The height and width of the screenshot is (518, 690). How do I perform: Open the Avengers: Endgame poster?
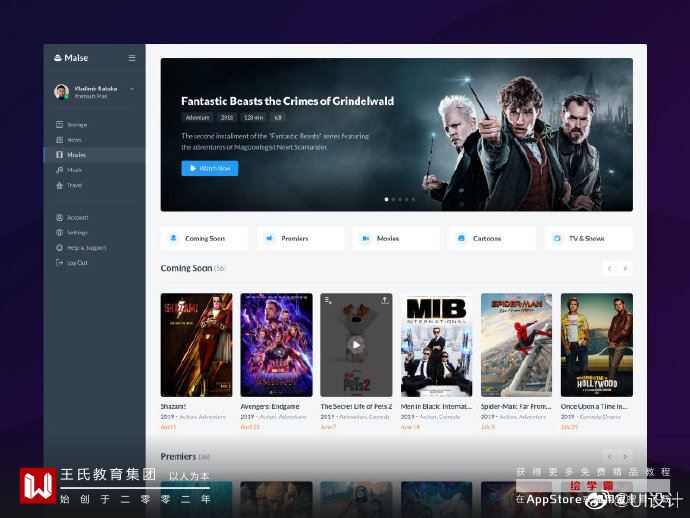click(276, 345)
